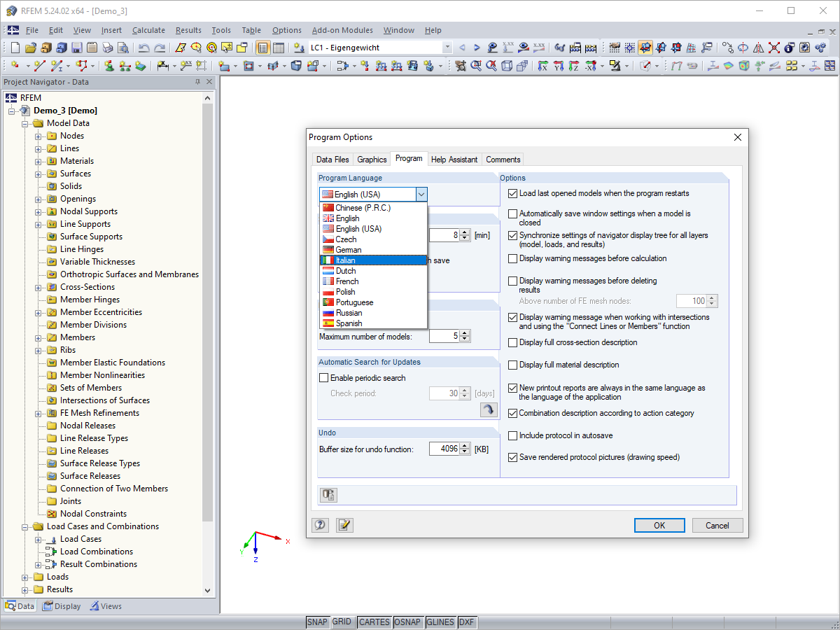Screen dimensions: 840x630
Task: Open a new model with the New icon
Action: coord(14,47)
